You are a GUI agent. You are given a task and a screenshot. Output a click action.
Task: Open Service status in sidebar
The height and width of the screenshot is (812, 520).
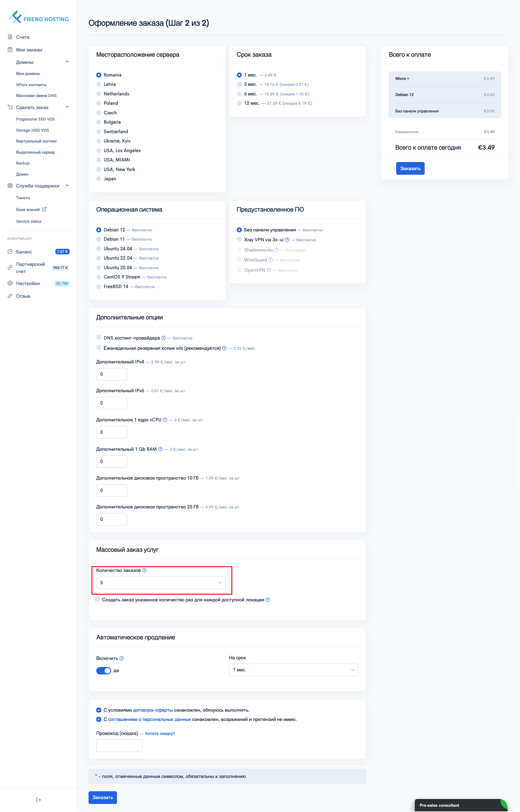pyautogui.click(x=29, y=221)
